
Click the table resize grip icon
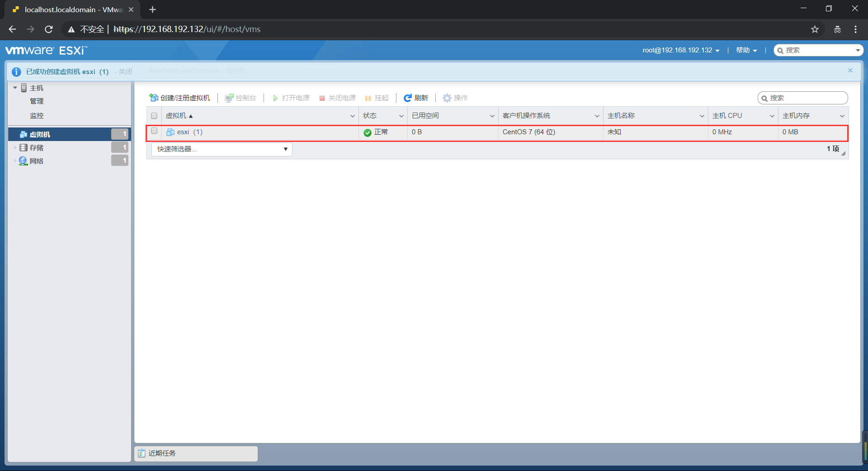[844, 153]
